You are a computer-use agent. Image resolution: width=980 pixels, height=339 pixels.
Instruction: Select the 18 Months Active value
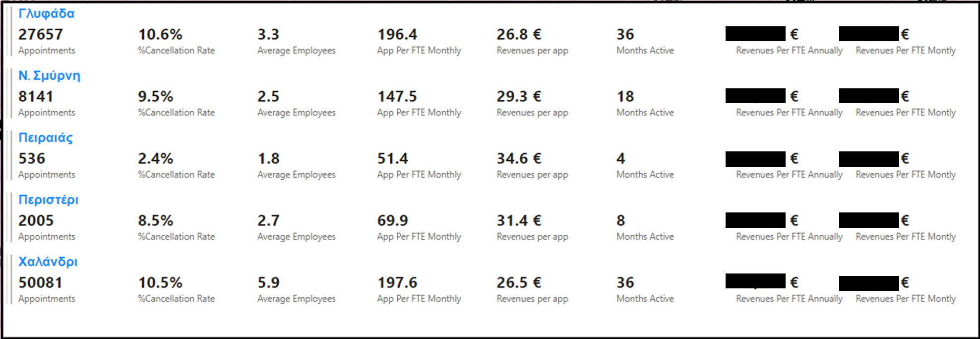[625, 96]
